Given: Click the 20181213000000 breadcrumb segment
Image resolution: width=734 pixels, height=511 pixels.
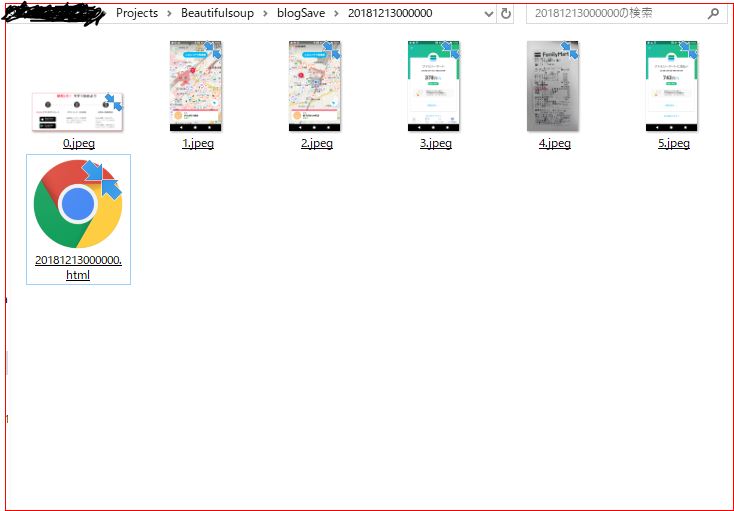Looking at the screenshot, I should [390, 13].
